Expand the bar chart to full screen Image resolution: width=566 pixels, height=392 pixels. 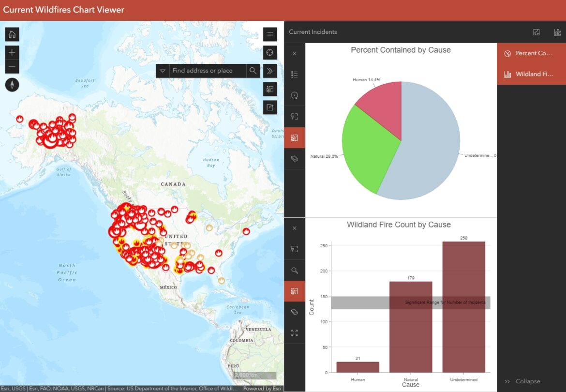coord(295,332)
